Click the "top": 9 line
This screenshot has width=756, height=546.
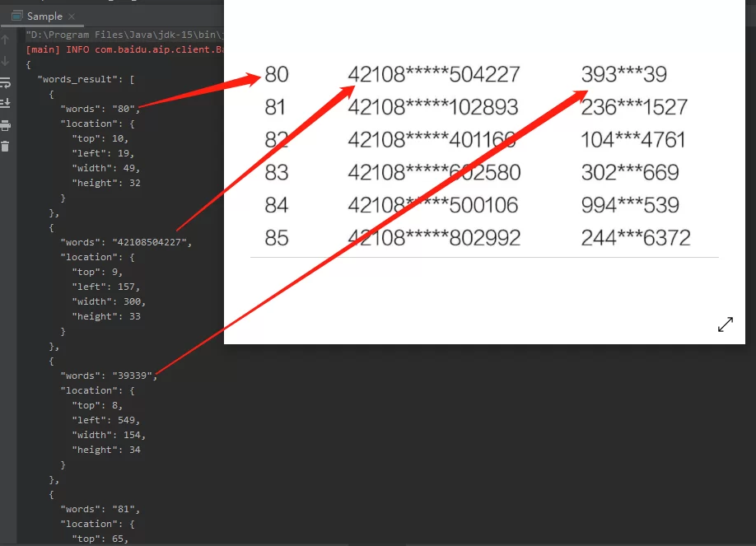coord(97,272)
